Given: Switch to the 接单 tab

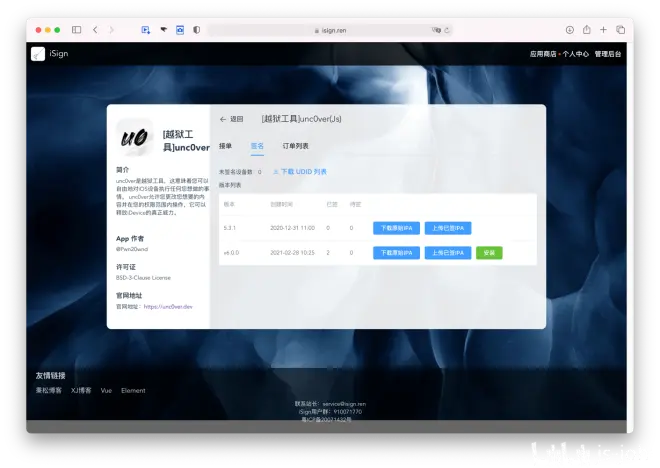Looking at the screenshot, I should [x=225, y=146].
